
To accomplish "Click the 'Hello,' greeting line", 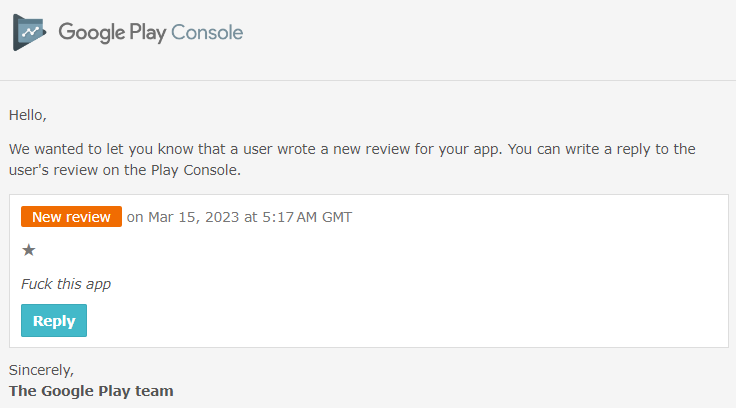I will click(x=28, y=115).
